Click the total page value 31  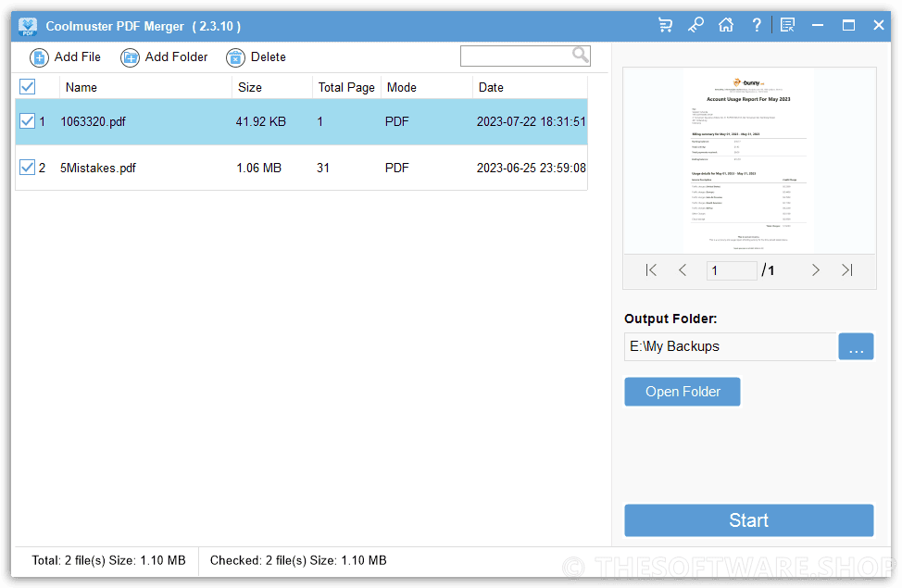point(322,168)
